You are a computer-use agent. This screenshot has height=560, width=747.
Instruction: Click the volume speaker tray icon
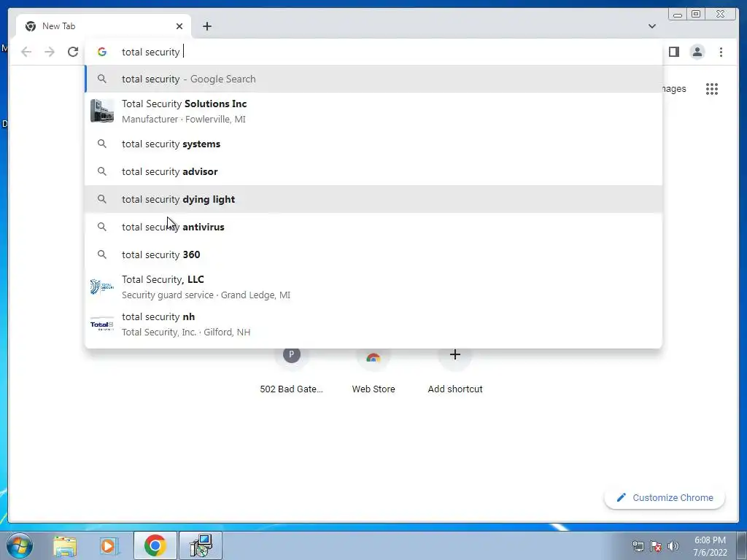coord(673,546)
